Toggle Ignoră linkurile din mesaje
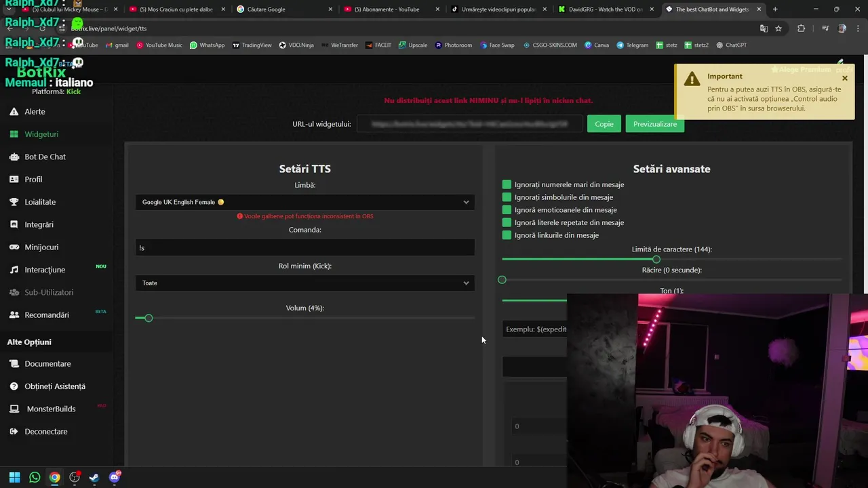Screen dimensions: 868x488 [x=507, y=235]
